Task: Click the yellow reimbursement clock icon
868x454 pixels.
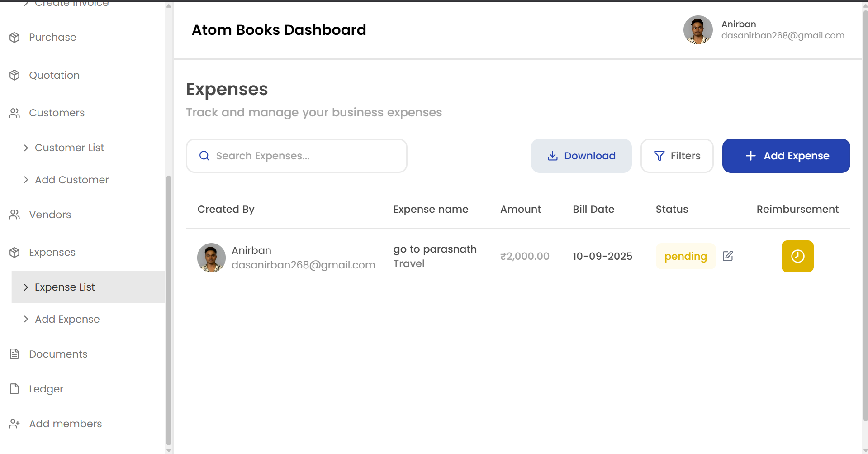Action: click(797, 256)
